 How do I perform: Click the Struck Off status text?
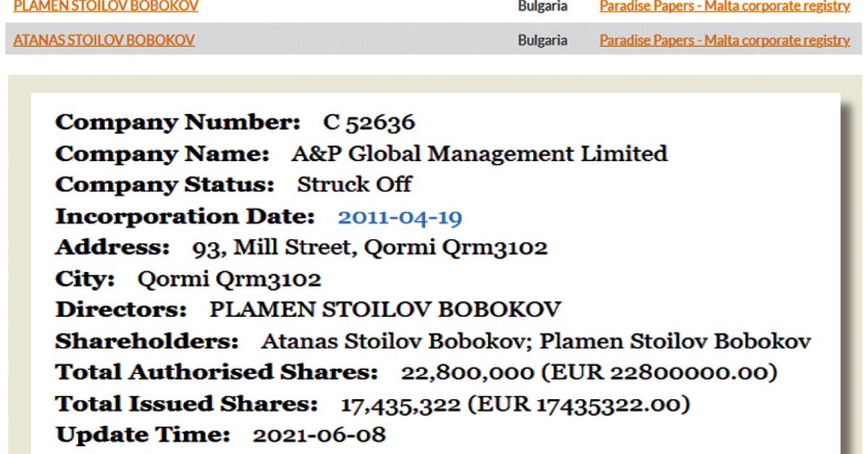tap(354, 185)
